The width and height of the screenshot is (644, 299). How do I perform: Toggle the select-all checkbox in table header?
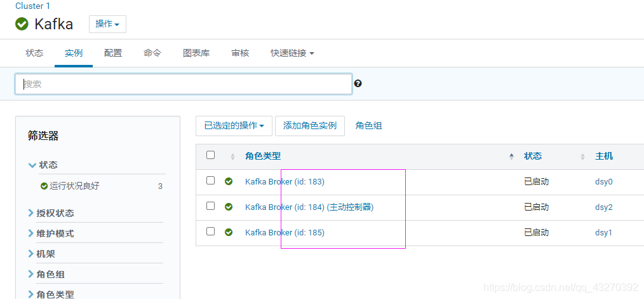pos(210,155)
